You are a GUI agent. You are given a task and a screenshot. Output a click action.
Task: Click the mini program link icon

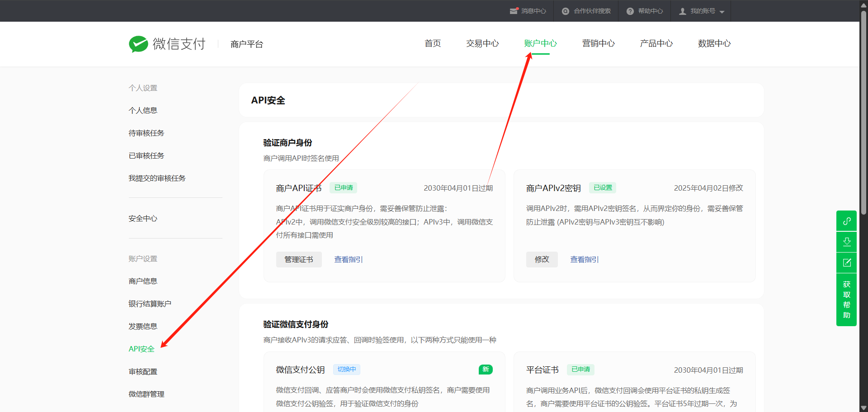click(846, 221)
